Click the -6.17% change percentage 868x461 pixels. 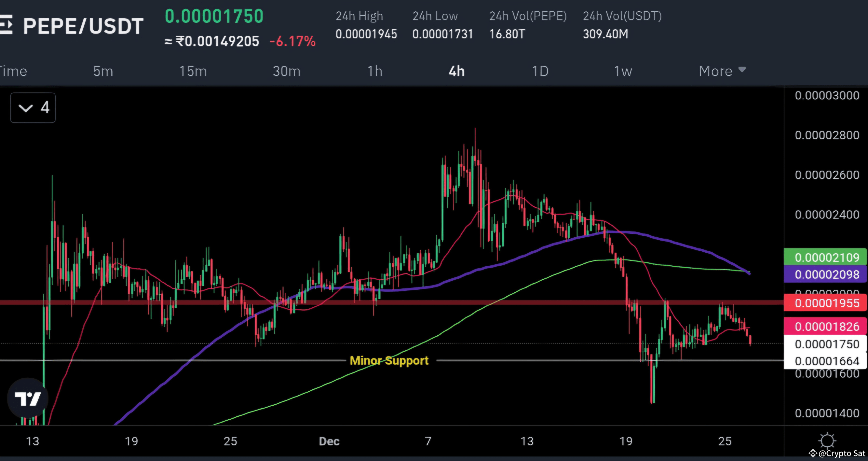pyautogui.click(x=292, y=41)
